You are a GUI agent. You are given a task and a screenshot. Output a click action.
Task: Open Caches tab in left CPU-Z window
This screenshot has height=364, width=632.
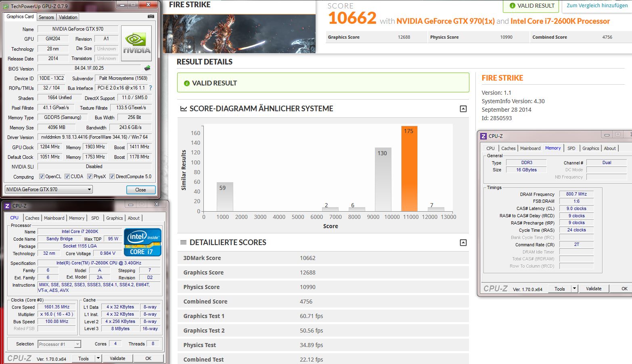32,218
